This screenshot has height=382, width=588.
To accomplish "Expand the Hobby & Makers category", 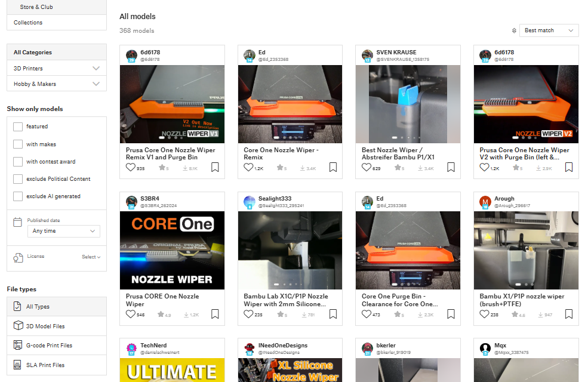I will tap(57, 84).
